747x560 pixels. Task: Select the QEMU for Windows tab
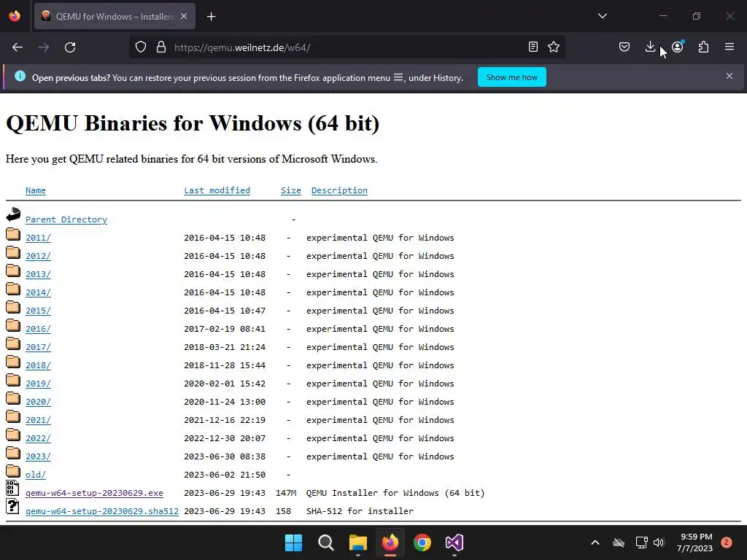(115, 16)
